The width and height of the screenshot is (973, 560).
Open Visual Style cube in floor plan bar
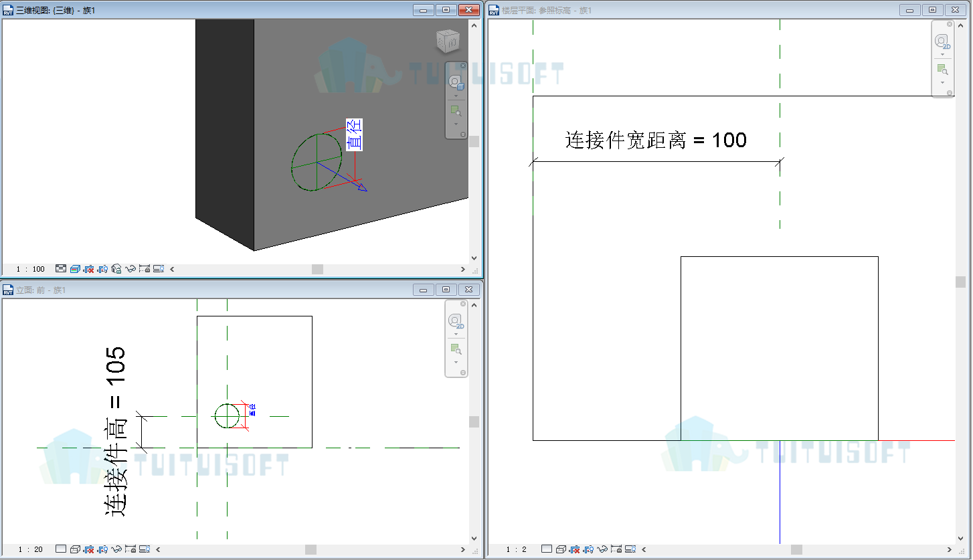pos(561,549)
